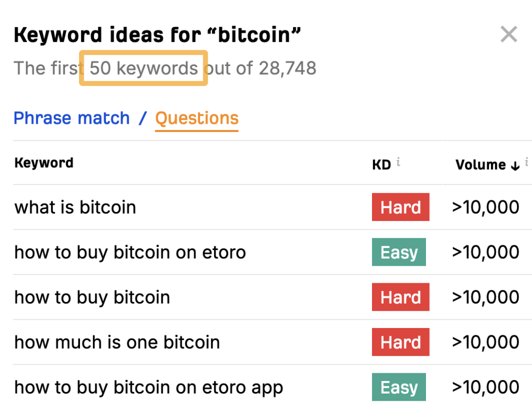
Task: Click the Easy badge for "how to buy bitcoin on etoro"
Action: click(399, 253)
